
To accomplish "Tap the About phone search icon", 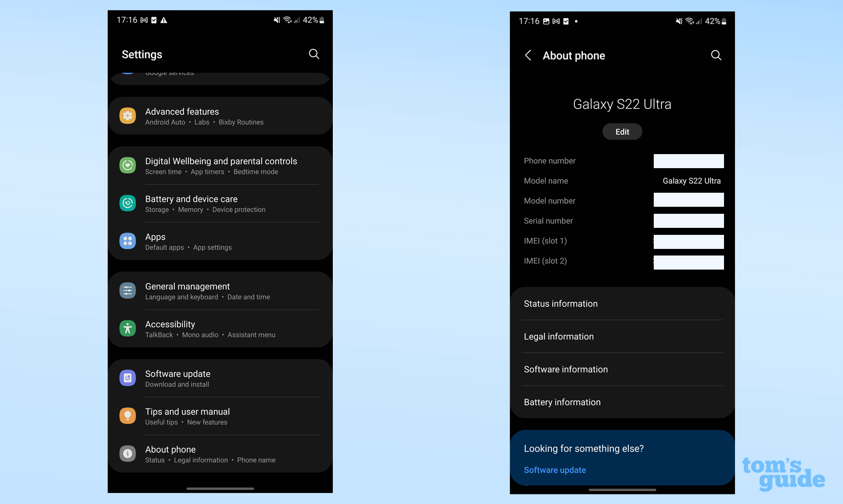I will pyautogui.click(x=716, y=54).
